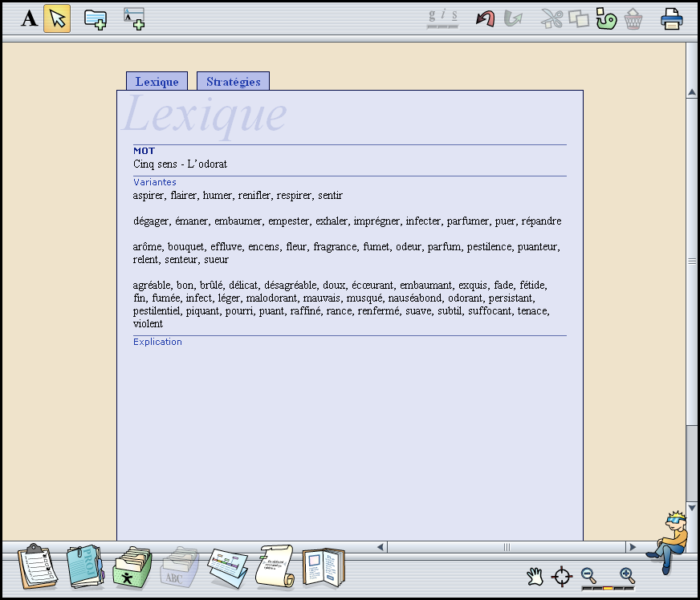Screen dimensions: 700x600
Task: Insert a new text field icon
Action: 134,19
